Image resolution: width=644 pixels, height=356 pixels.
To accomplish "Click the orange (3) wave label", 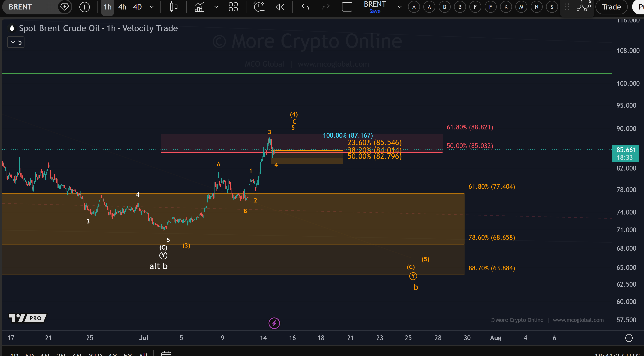I will point(186,246).
